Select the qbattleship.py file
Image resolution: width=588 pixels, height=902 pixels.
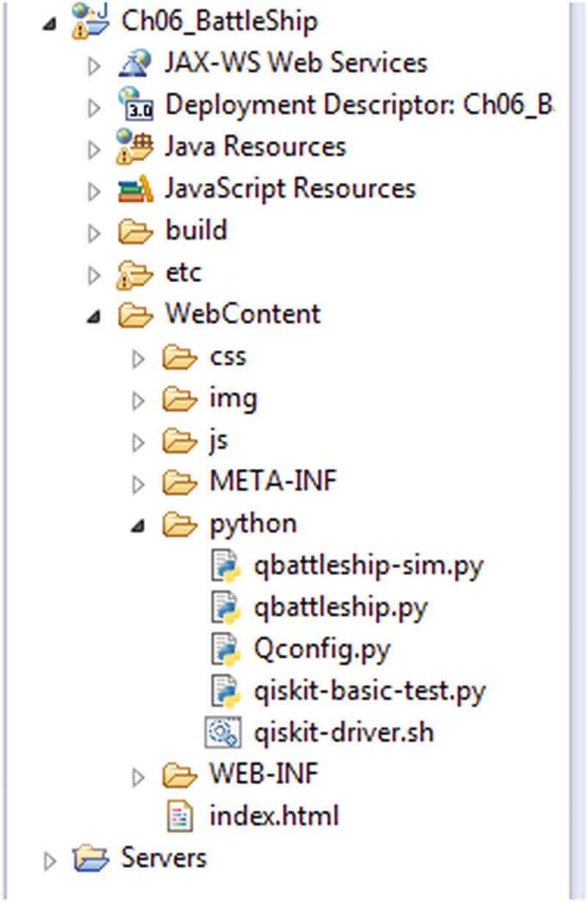point(340,607)
